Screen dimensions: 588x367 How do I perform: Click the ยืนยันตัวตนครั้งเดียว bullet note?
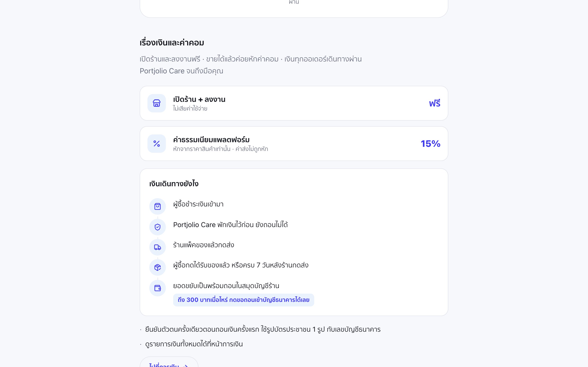pyautogui.click(x=263, y=329)
